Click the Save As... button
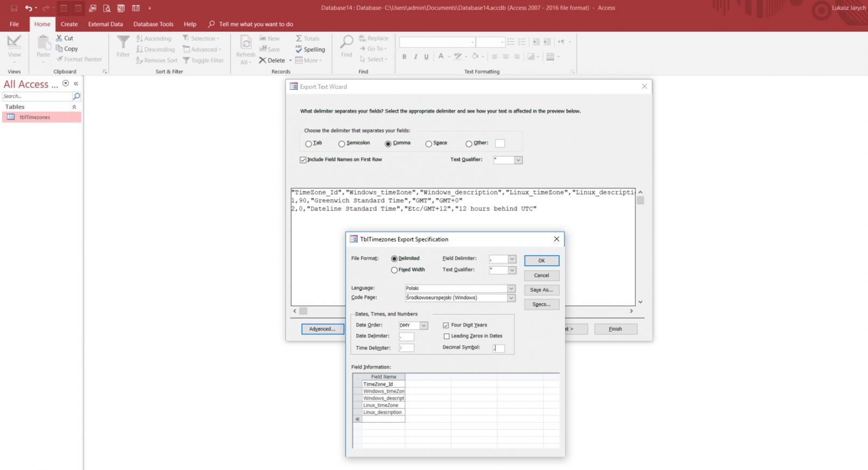Screen dimensions: 868x470 [x=541, y=290]
